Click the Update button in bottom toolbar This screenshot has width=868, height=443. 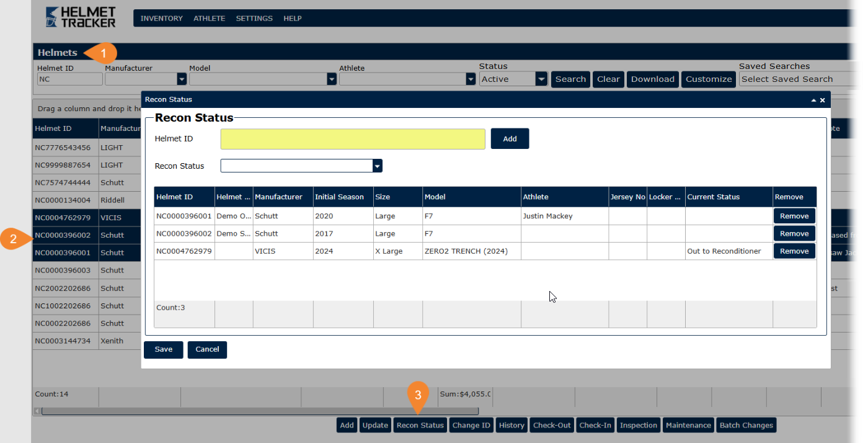pos(375,425)
